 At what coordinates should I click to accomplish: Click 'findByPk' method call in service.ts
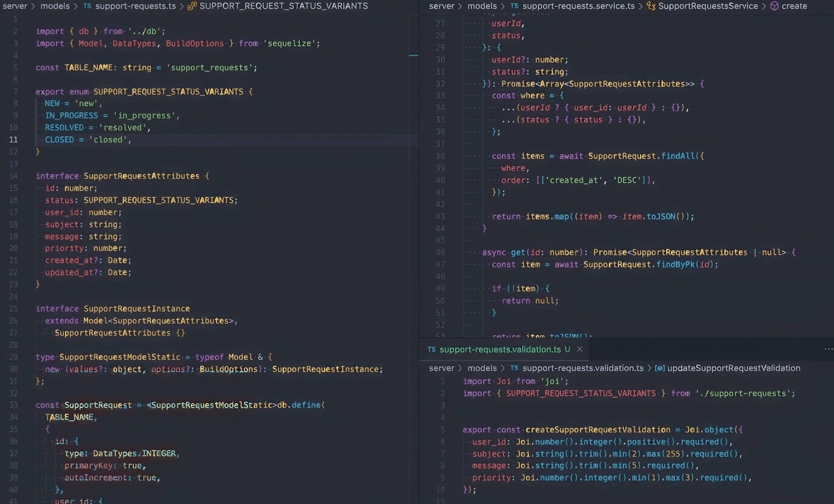pyautogui.click(x=675, y=265)
